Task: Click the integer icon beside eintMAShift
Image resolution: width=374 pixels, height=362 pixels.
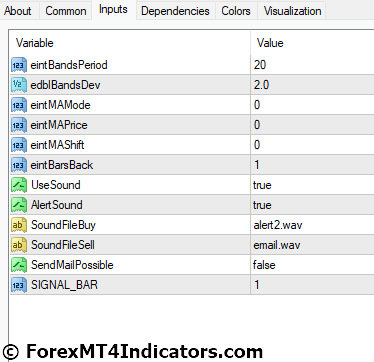Action: [x=19, y=145]
